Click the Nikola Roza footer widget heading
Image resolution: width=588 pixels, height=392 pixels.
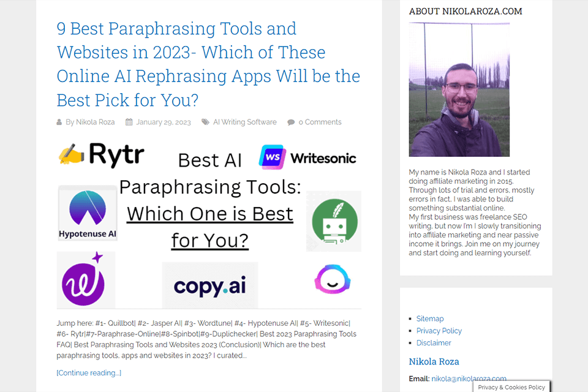[x=434, y=361]
